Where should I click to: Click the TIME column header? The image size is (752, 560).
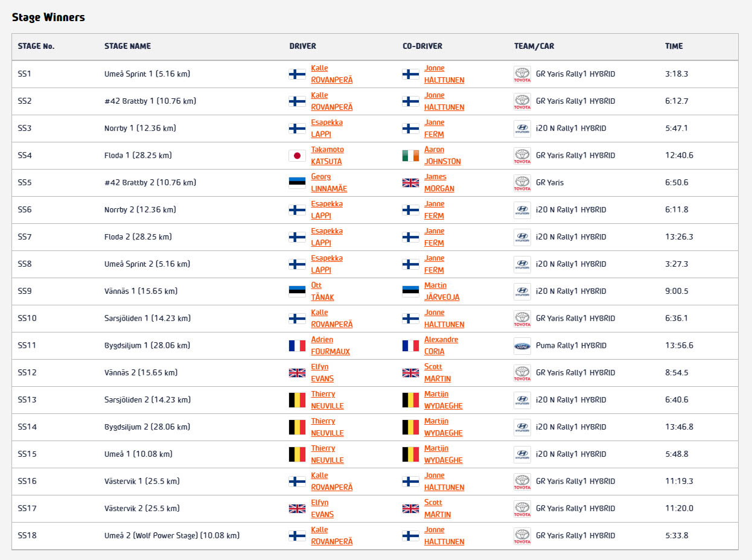674,46
